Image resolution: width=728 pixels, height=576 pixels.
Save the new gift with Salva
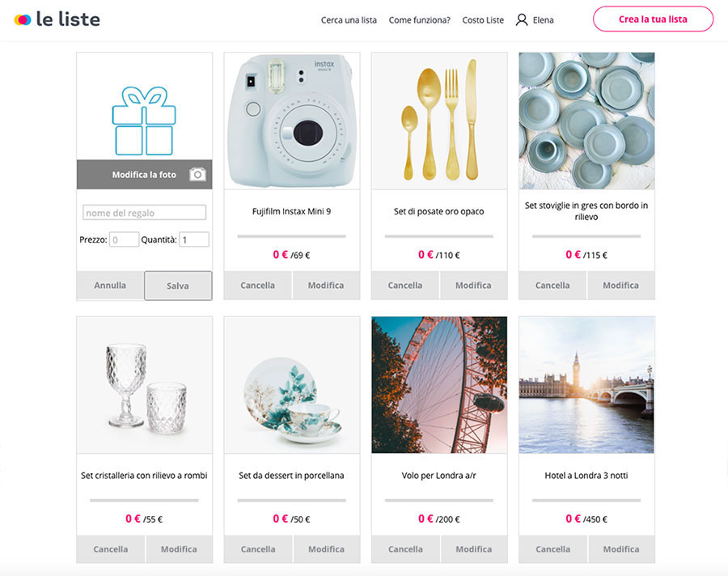(178, 286)
